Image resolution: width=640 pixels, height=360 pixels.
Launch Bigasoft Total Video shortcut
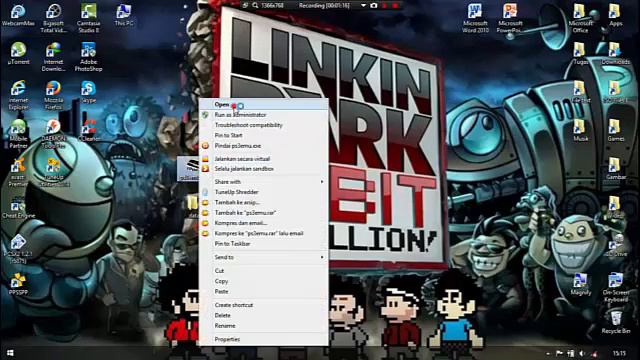(53, 18)
